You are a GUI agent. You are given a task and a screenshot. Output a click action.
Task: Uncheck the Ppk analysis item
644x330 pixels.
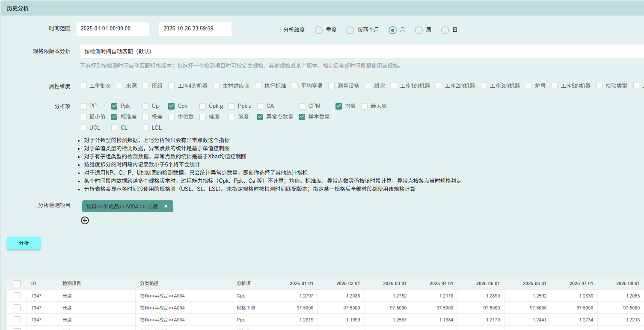[x=114, y=106]
